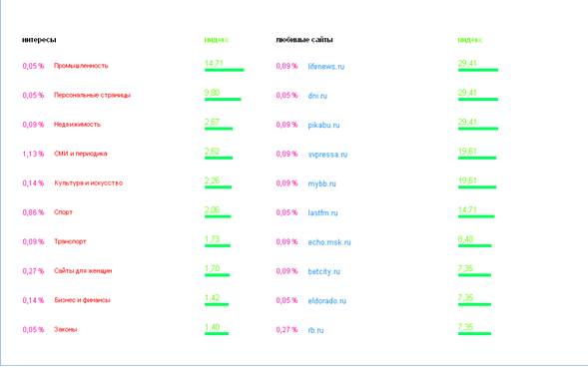Click 0,09 % next to echo.msk.ru
Viewport: 588px width, 368px height.
[x=287, y=241]
